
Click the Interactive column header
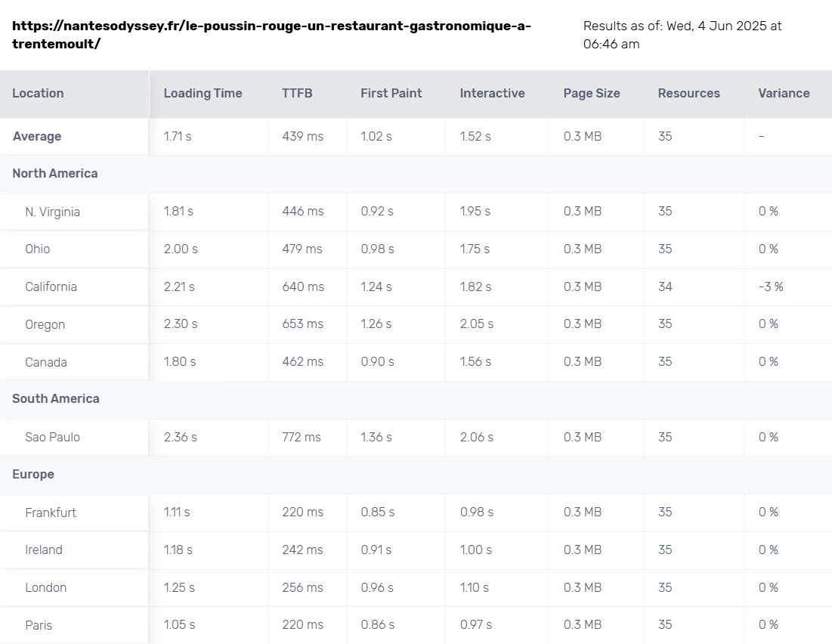(492, 94)
